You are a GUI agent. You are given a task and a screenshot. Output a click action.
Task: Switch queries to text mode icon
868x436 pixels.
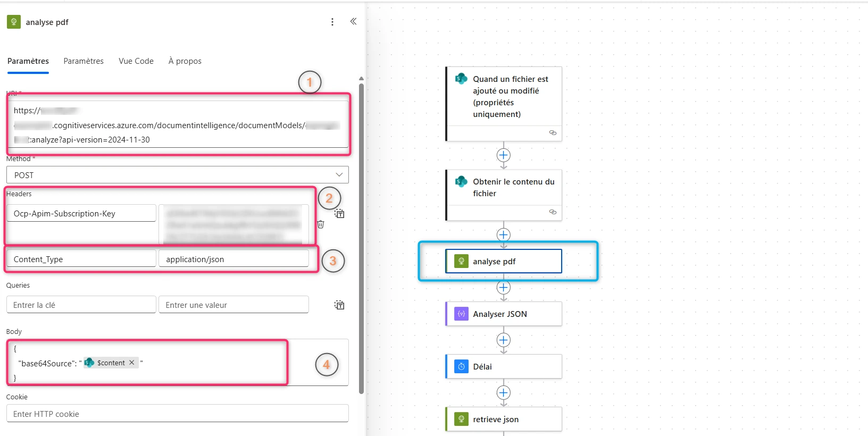[339, 305]
